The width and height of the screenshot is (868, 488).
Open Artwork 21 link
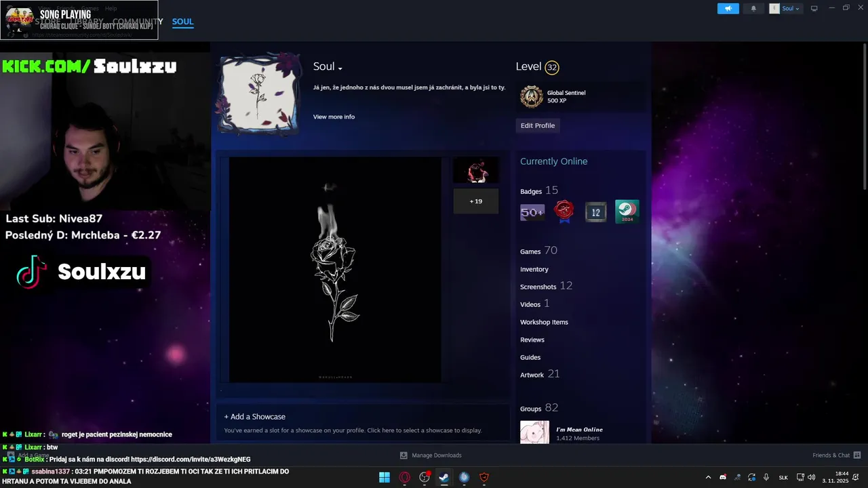[540, 374]
